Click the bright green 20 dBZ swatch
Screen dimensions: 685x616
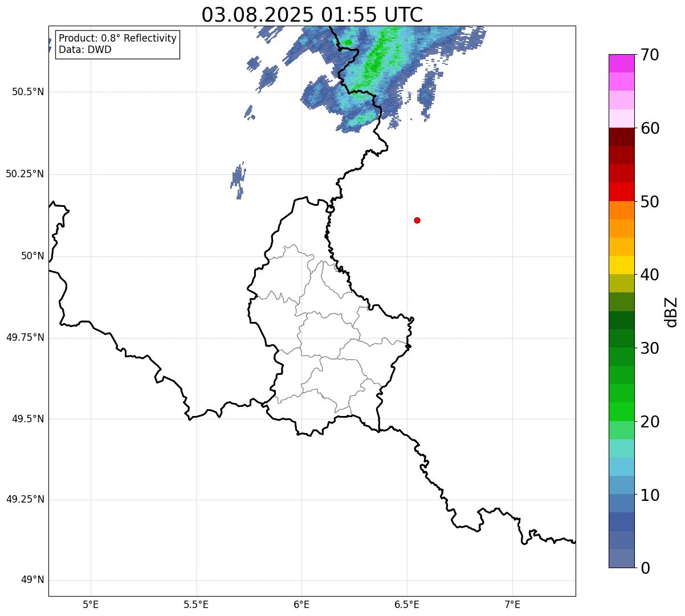pos(622,412)
